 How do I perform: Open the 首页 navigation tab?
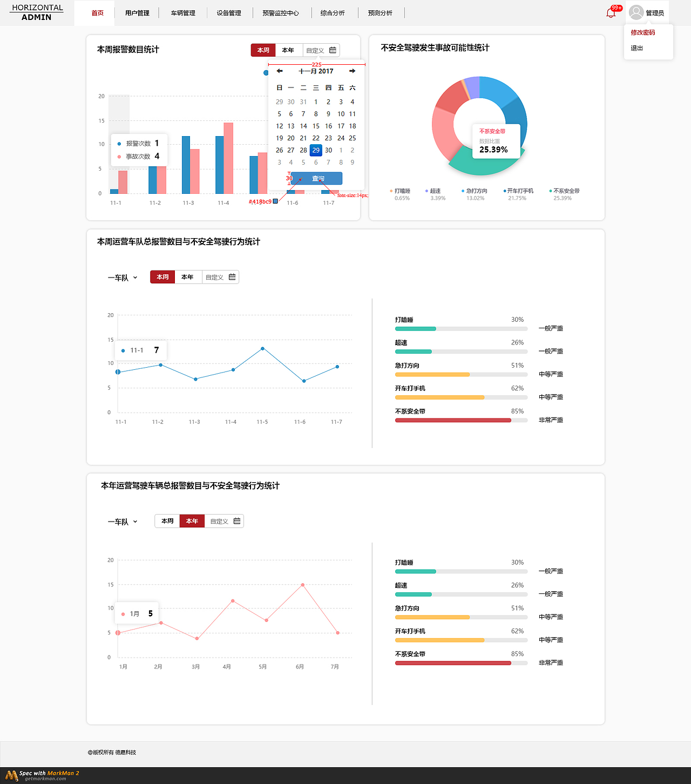98,13
